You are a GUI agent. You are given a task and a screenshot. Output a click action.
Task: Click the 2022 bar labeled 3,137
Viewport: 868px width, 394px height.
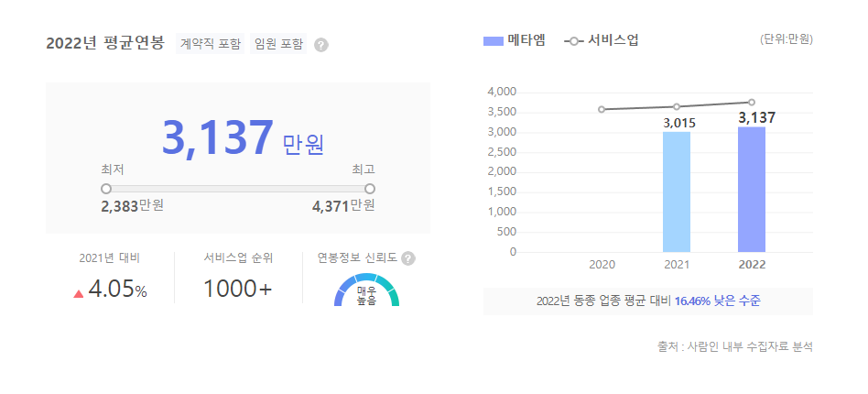tap(752, 190)
